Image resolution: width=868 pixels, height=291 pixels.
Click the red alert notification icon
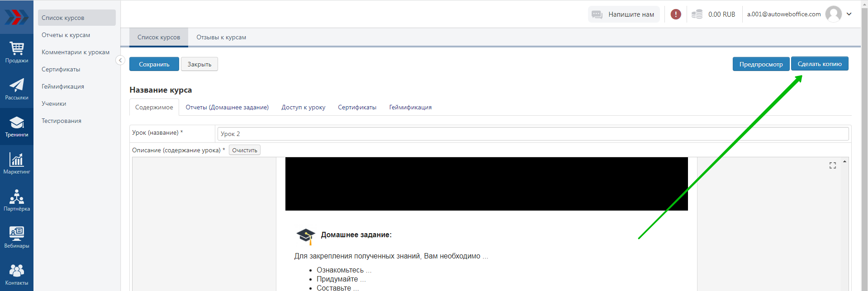tap(676, 14)
